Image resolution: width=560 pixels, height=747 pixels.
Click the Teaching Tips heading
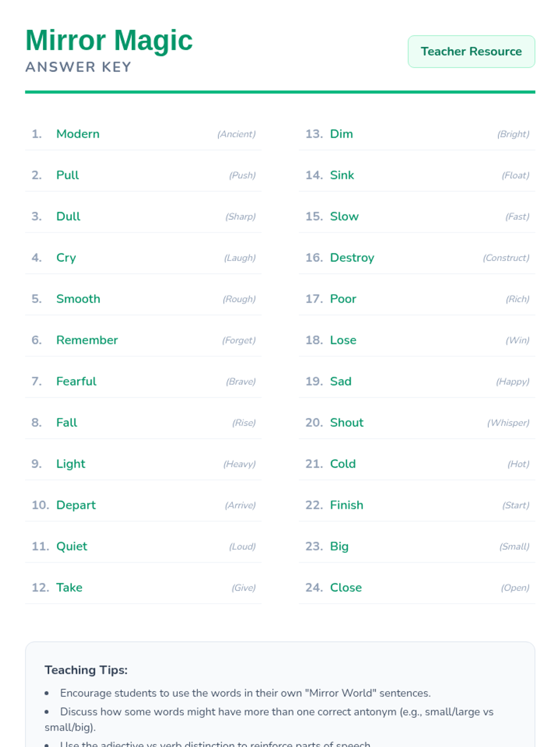point(86,670)
